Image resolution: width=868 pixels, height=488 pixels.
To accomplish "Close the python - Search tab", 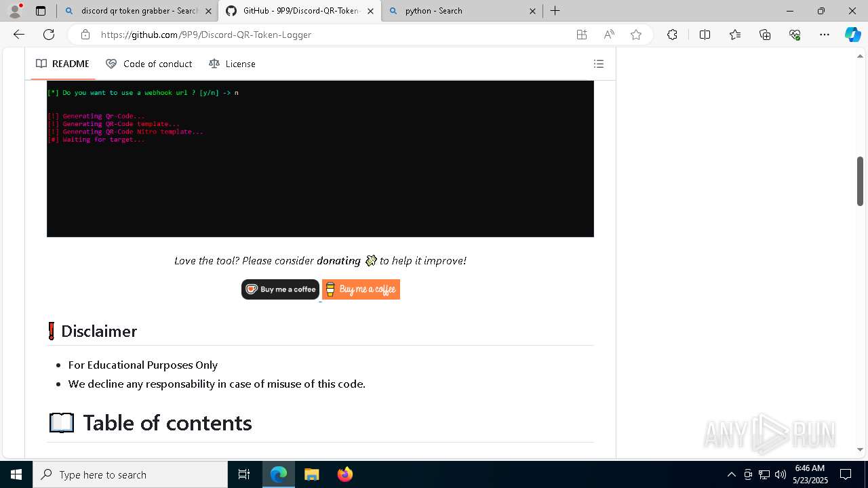I will [532, 11].
